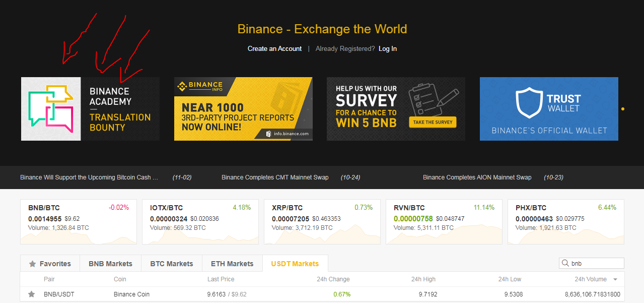Sort by Last Price column header
Viewport: 644px width, 303px height.
[221, 279]
